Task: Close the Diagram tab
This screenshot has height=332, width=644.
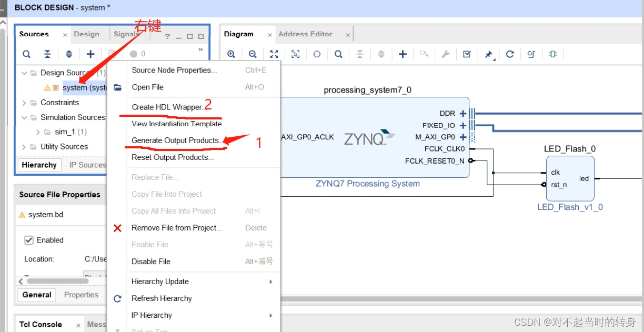Action: pyautogui.click(x=269, y=35)
